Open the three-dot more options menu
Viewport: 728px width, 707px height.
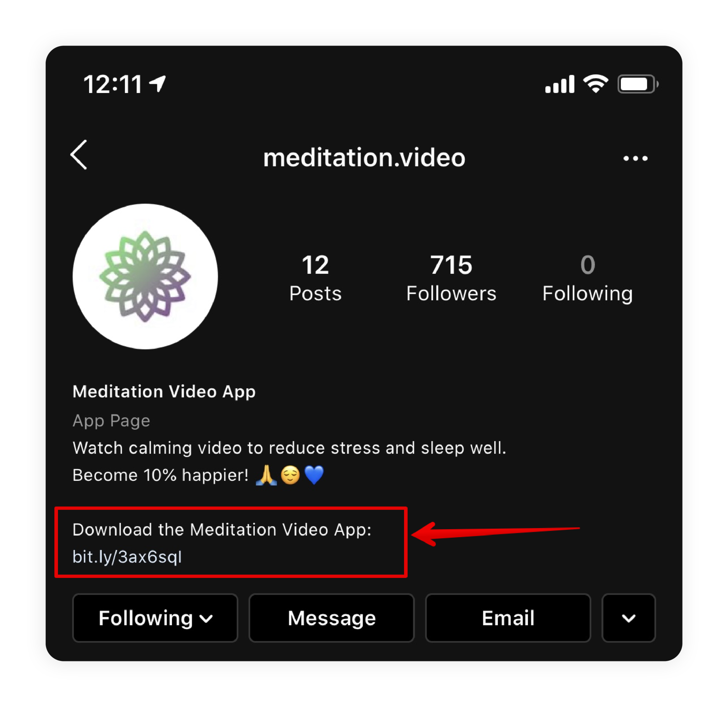635,159
